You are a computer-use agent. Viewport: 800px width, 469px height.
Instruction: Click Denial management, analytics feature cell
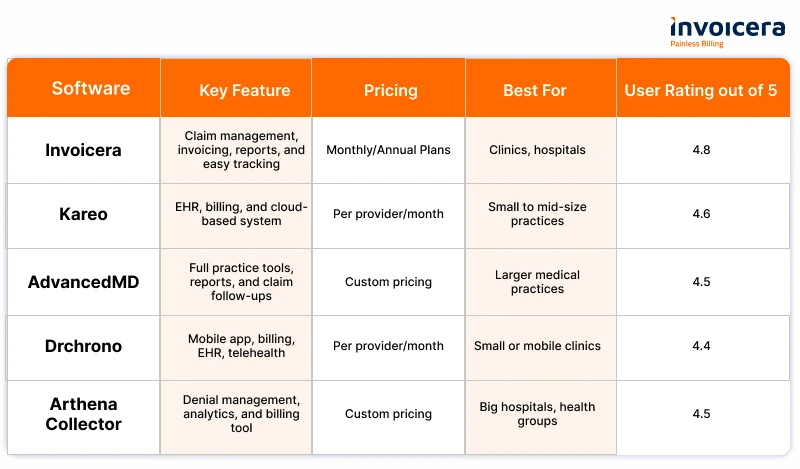(241, 414)
